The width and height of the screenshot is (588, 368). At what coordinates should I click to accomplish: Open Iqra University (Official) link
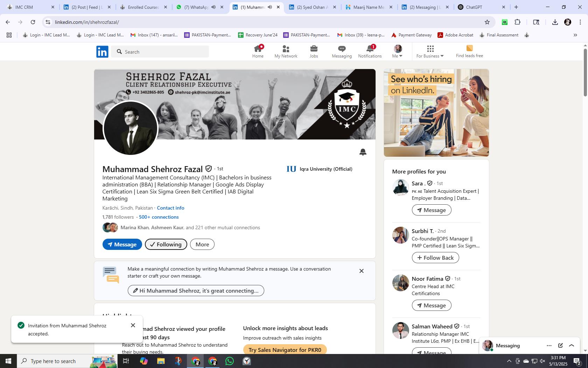click(x=320, y=169)
